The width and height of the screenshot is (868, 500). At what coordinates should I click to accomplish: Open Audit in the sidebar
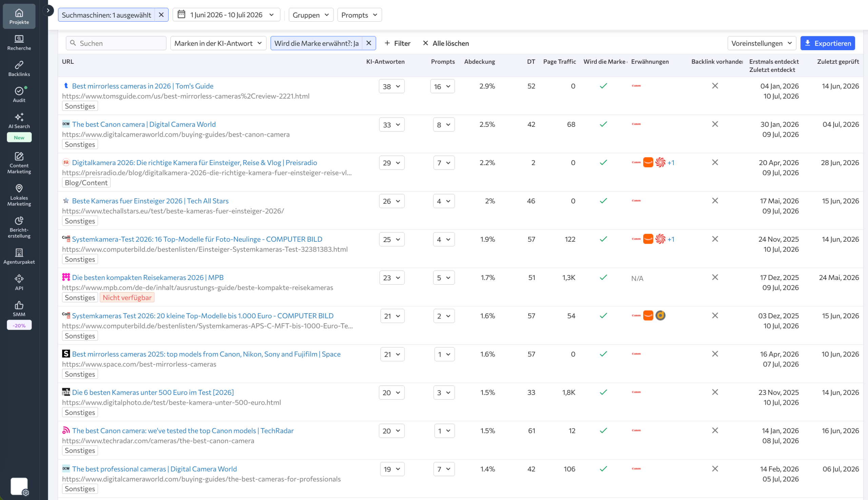coord(19,95)
